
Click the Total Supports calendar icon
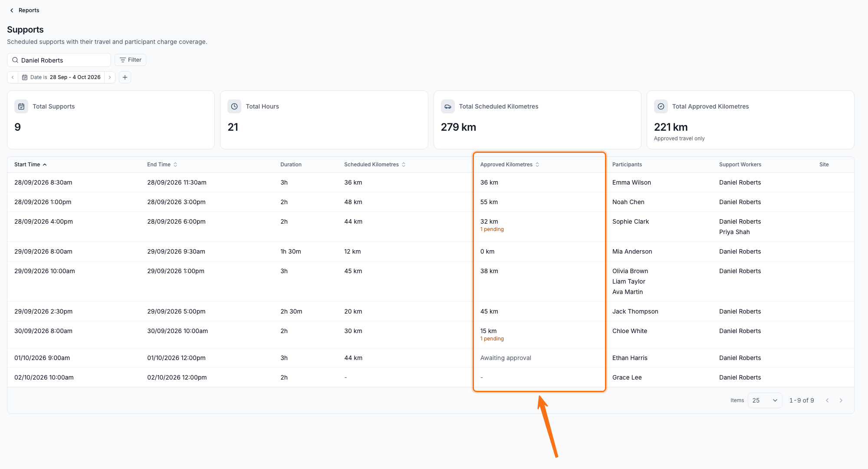(x=21, y=106)
